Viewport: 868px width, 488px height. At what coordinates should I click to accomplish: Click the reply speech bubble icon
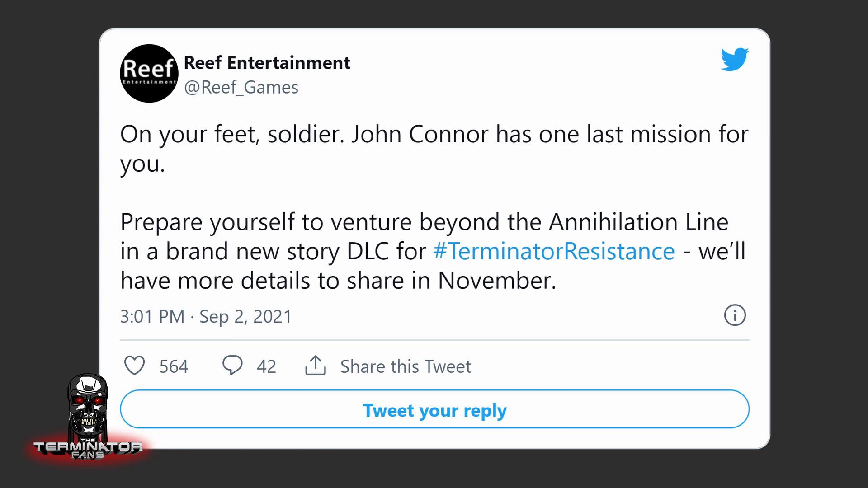click(x=232, y=365)
